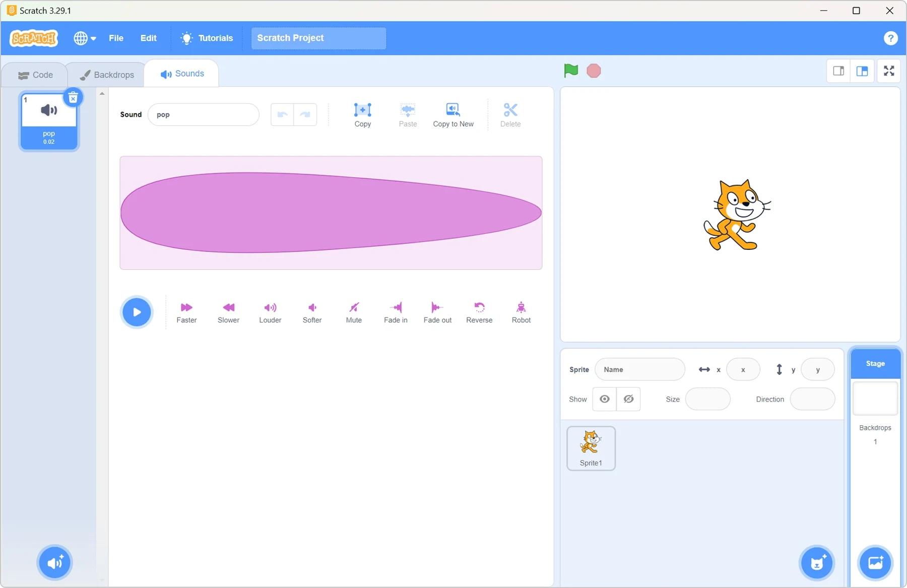Screen dimensions: 907x588
Task: Open the File menu
Action: (x=116, y=38)
